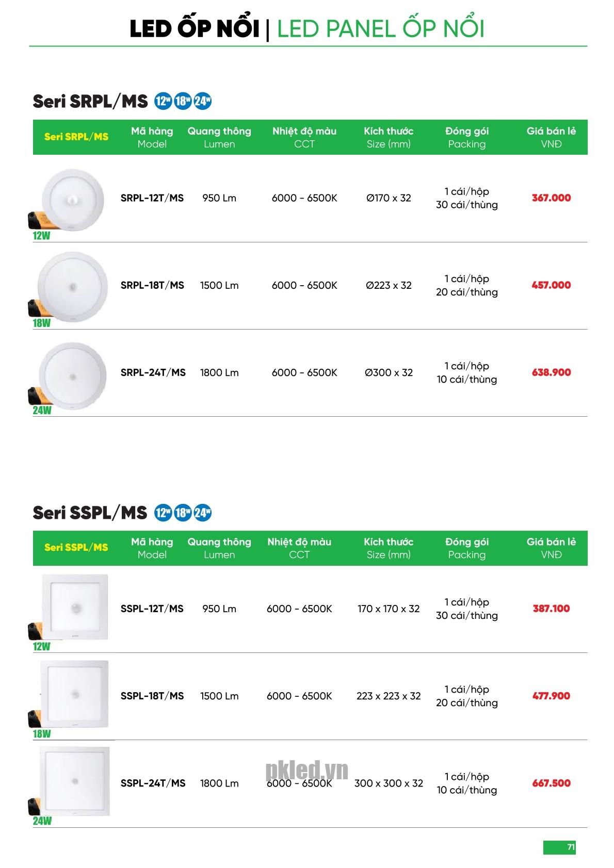Open the square SSPL-18T/MS panel picture

pos(75,694)
